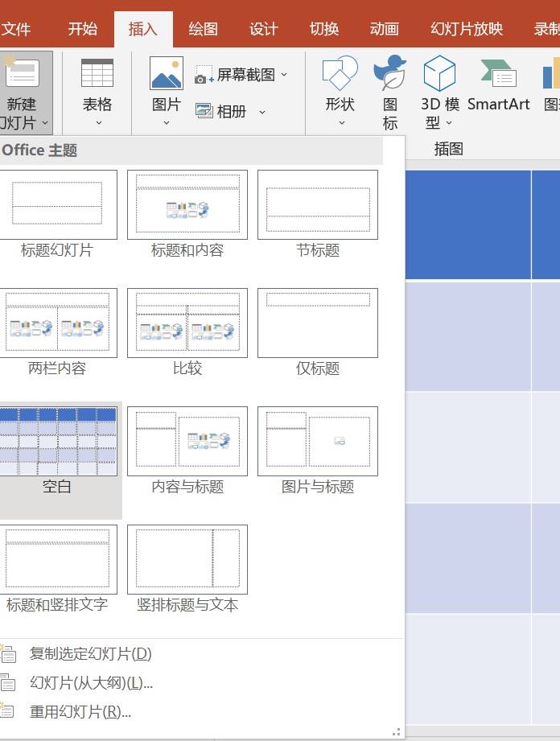
Task: Choose the 空白 layout thumbnail
Action: pyautogui.click(x=57, y=442)
